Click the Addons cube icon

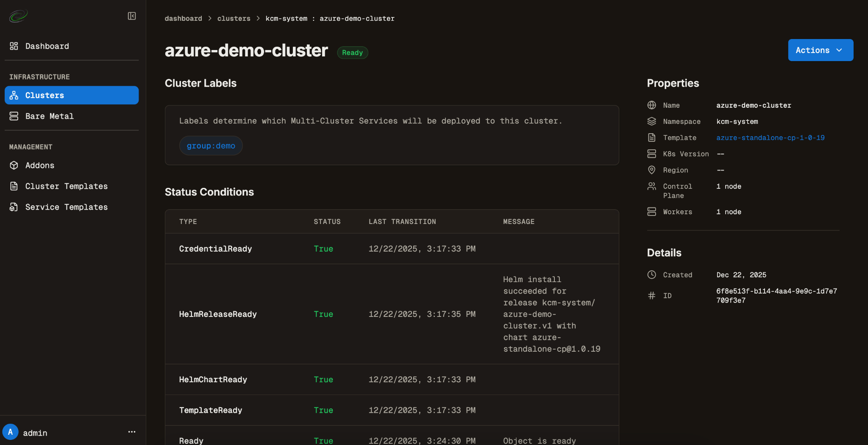14,165
